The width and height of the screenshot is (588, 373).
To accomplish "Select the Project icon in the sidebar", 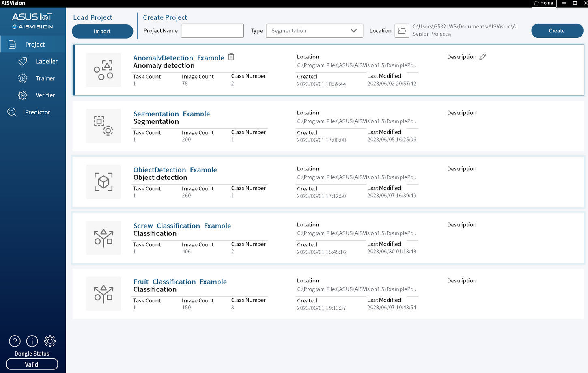I will click(x=35, y=44).
